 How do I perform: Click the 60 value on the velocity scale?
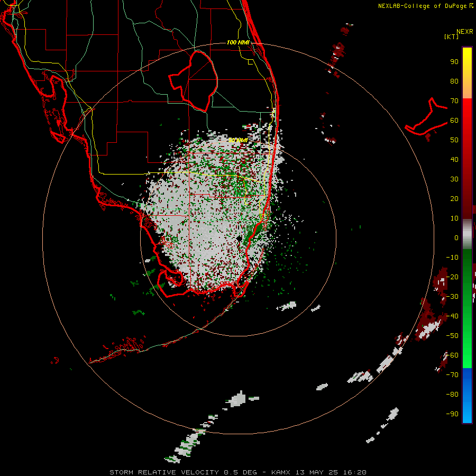(454, 121)
